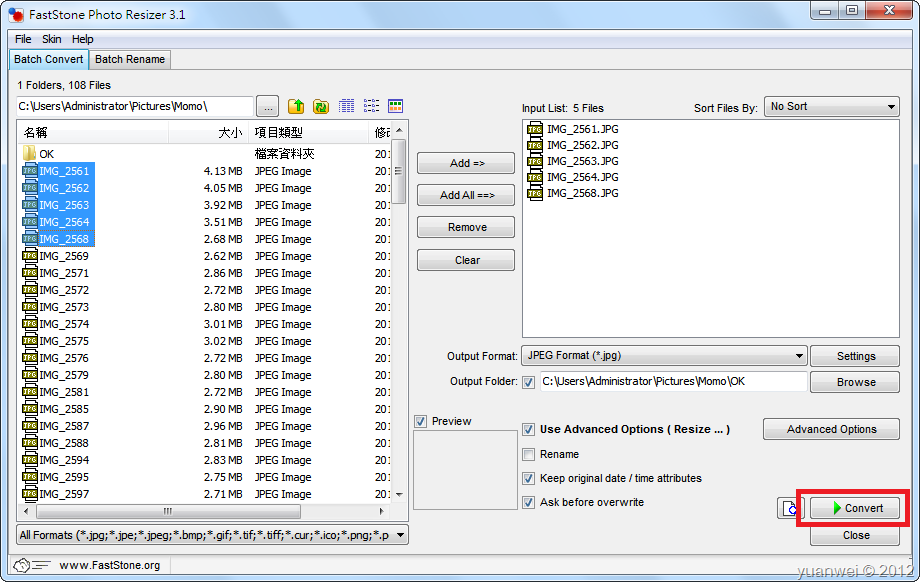
Task: Open the Skin menu
Action: point(51,38)
